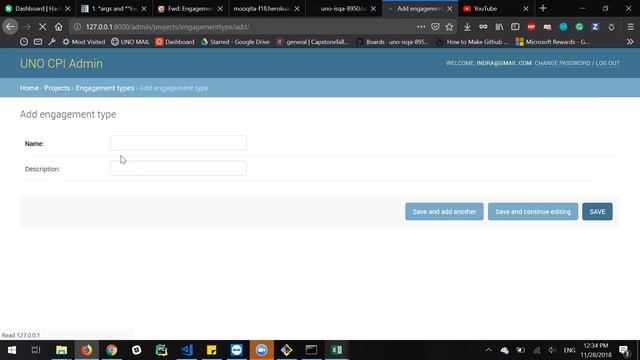Go to Projects breadcrumb
Screen dimensions: 640x360
(57, 88)
